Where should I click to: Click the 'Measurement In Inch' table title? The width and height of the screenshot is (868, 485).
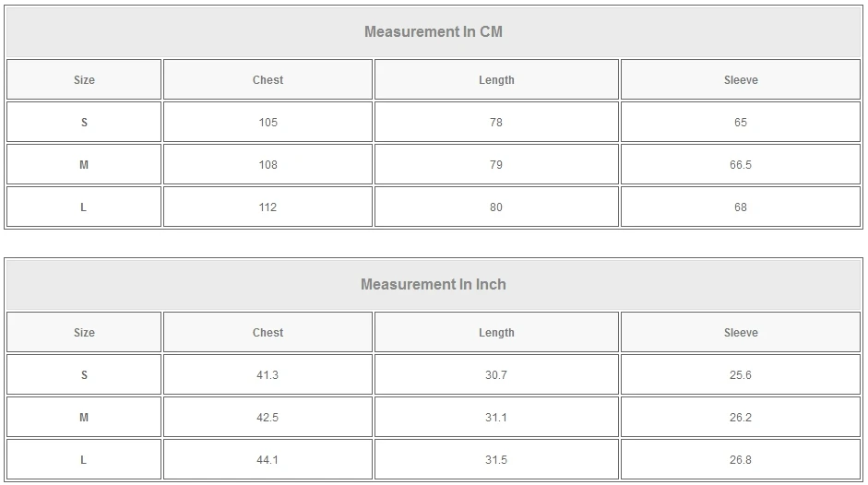(434, 285)
